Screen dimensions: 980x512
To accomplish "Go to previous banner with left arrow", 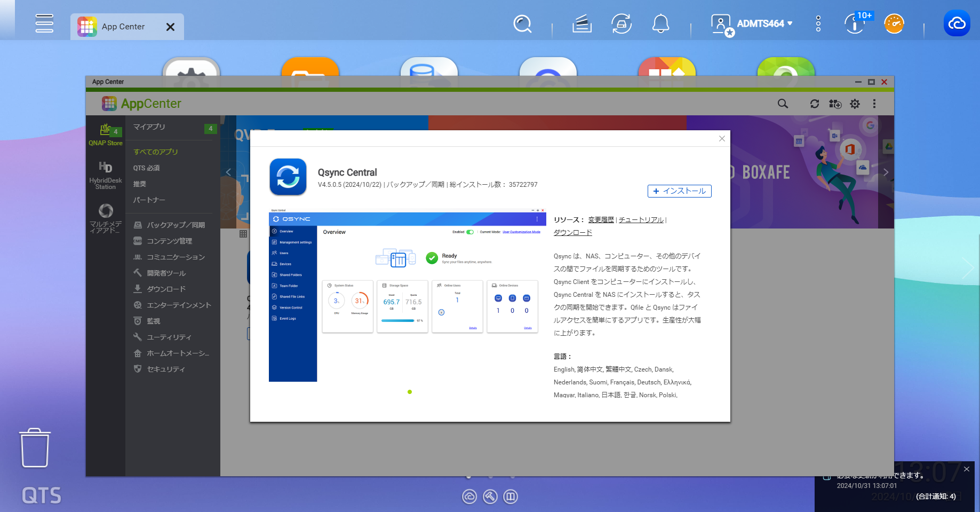I will click(228, 172).
